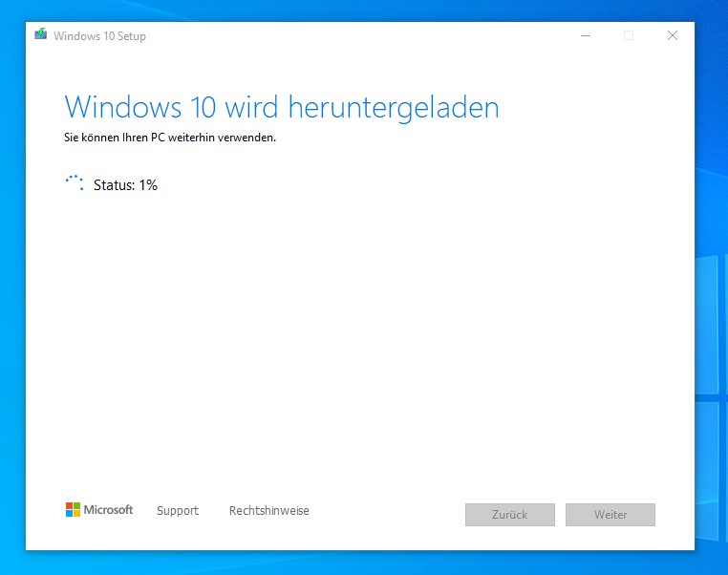Click the spinning progress indicator
This screenshot has height=575, width=728.
point(75,182)
